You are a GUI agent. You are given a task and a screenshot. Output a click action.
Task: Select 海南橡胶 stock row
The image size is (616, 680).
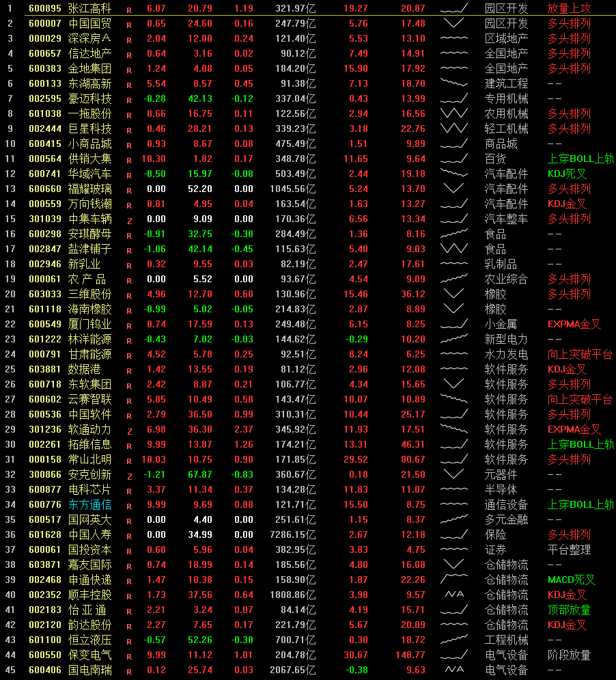[308, 309]
